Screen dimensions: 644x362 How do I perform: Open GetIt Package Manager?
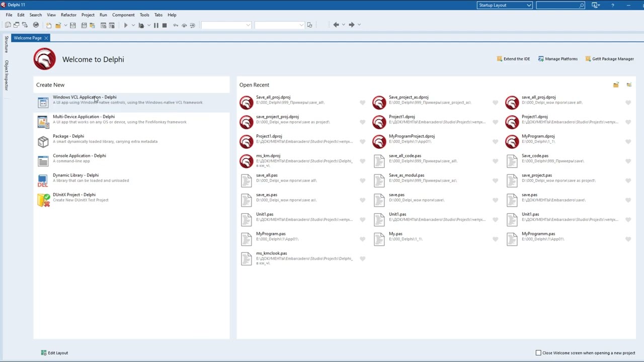[609, 59]
